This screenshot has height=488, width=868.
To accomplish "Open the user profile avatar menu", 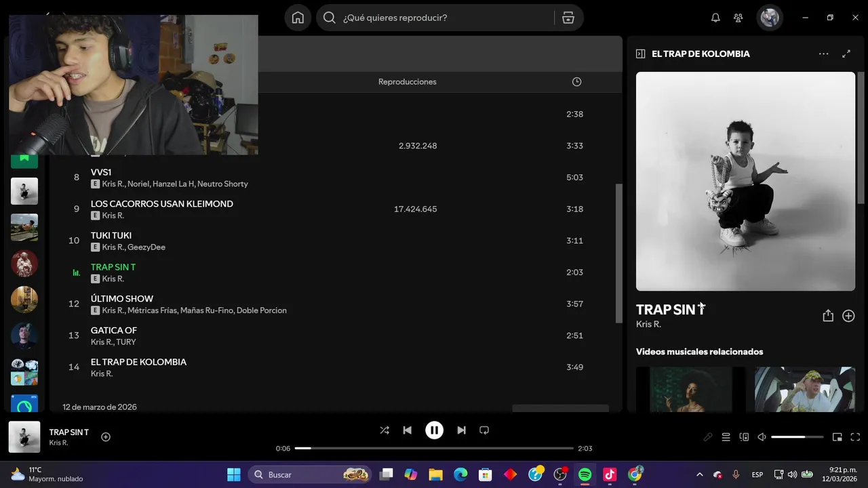I will point(770,18).
